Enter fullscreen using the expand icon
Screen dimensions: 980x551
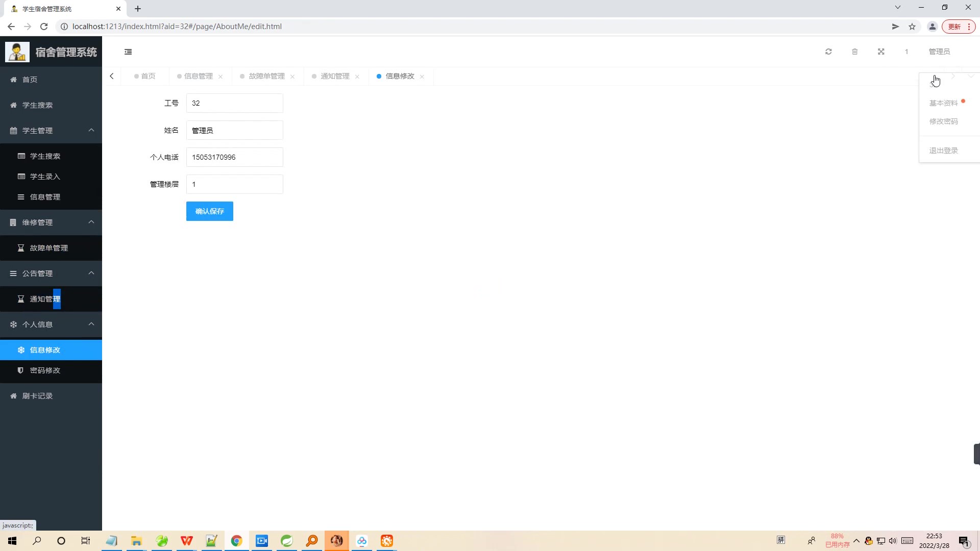[x=881, y=52]
